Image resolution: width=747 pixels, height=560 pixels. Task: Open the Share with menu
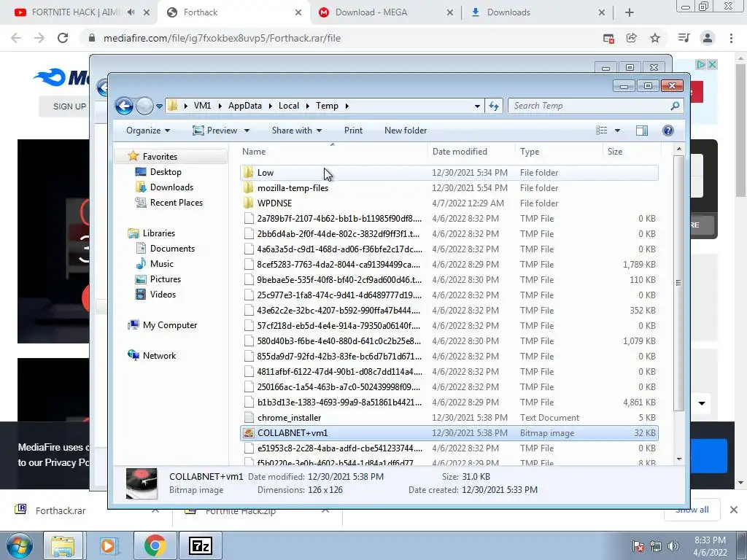pos(297,131)
